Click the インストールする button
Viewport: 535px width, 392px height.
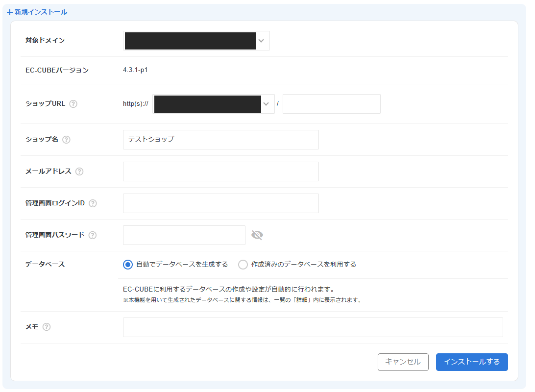tap(472, 362)
